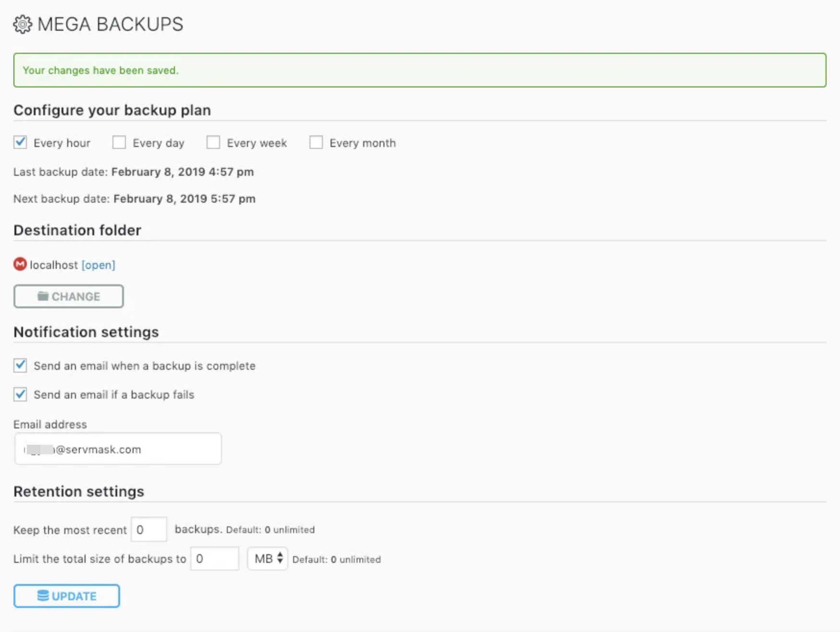Focus the most recent backups count field
Image resolution: width=840 pixels, height=632 pixels.
coord(149,529)
